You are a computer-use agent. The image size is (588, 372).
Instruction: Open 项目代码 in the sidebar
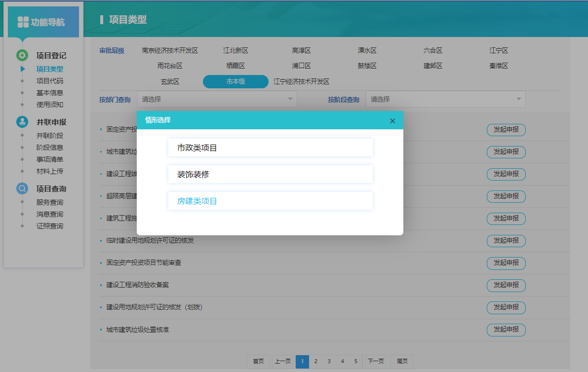[x=50, y=81]
